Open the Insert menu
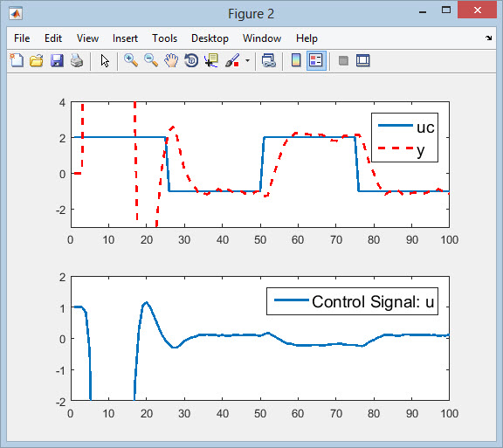 click(125, 38)
